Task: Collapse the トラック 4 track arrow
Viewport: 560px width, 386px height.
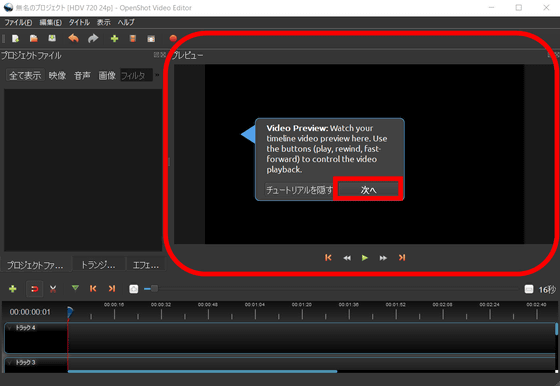Action: click(x=10, y=328)
